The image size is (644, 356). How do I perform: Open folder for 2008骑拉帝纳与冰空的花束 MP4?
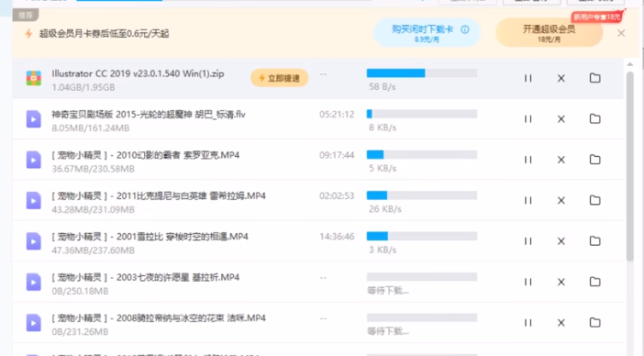tap(594, 322)
